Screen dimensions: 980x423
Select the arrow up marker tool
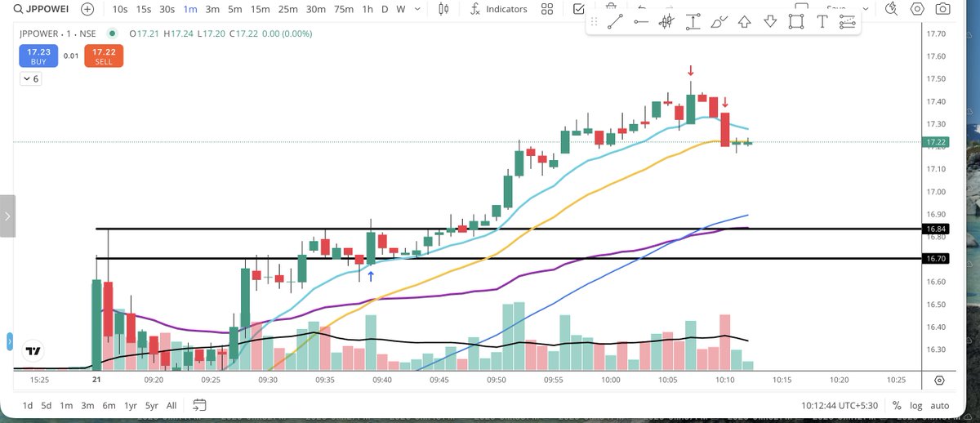(x=744, y=22)
